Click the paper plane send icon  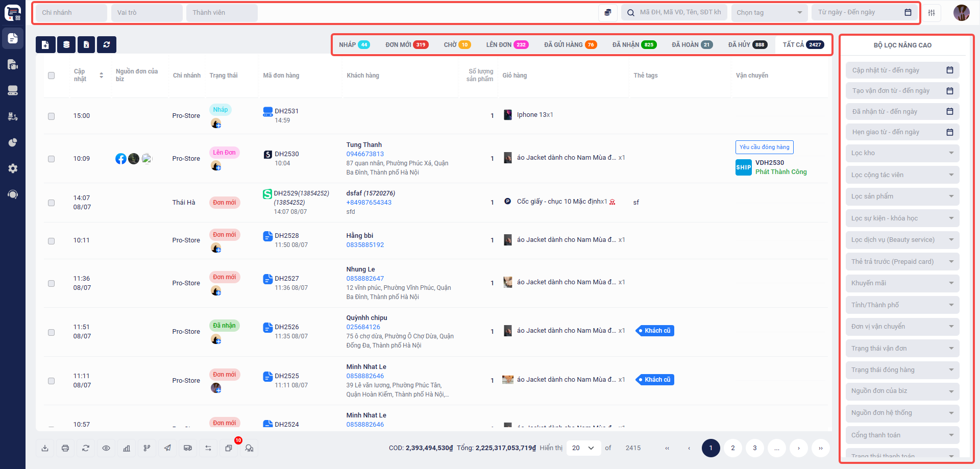167,448
